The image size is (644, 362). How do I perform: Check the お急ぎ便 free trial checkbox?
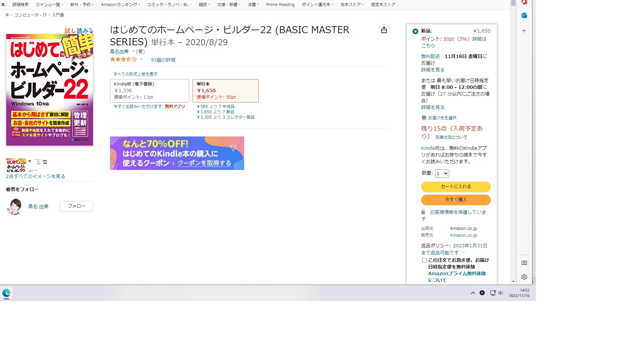pyautogui.click(x=424, y=260)
